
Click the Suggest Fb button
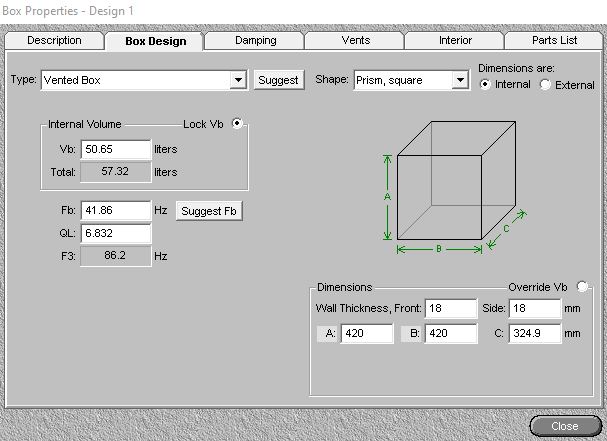(x=209, y=211)
